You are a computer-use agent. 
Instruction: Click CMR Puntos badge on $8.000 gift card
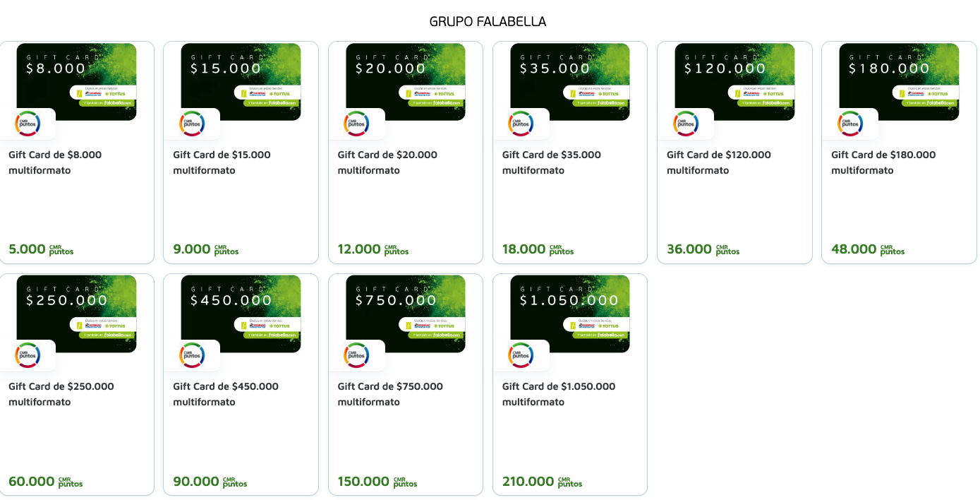[28, 124]
